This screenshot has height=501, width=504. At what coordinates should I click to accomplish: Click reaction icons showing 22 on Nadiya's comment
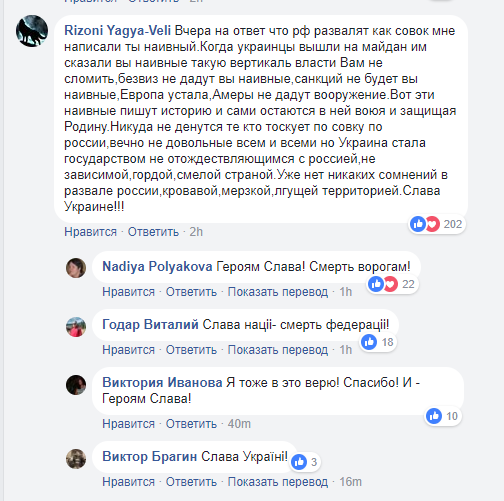[x=383, y=284]
